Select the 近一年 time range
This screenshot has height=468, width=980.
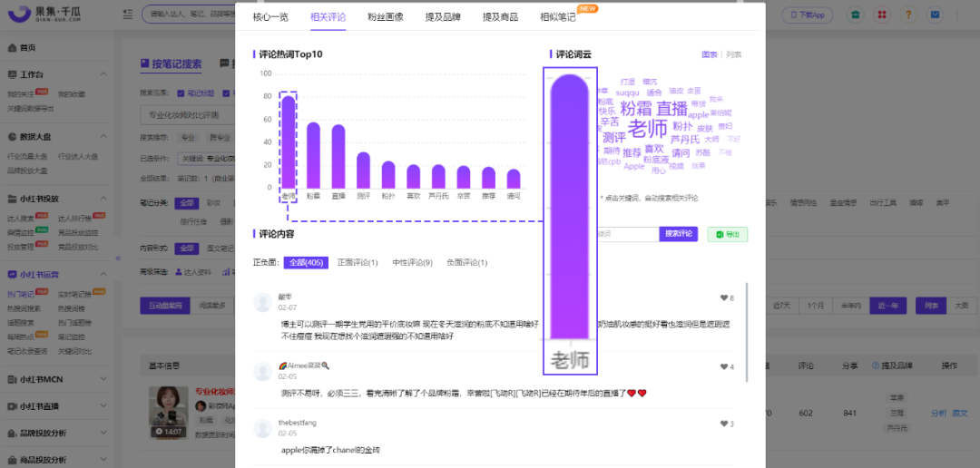pos(887,306)
